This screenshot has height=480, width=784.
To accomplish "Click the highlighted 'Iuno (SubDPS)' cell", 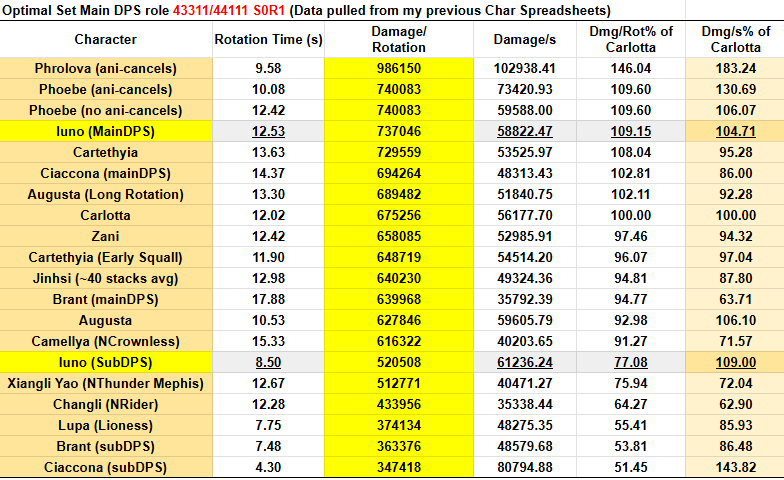I will pos(106,362).
